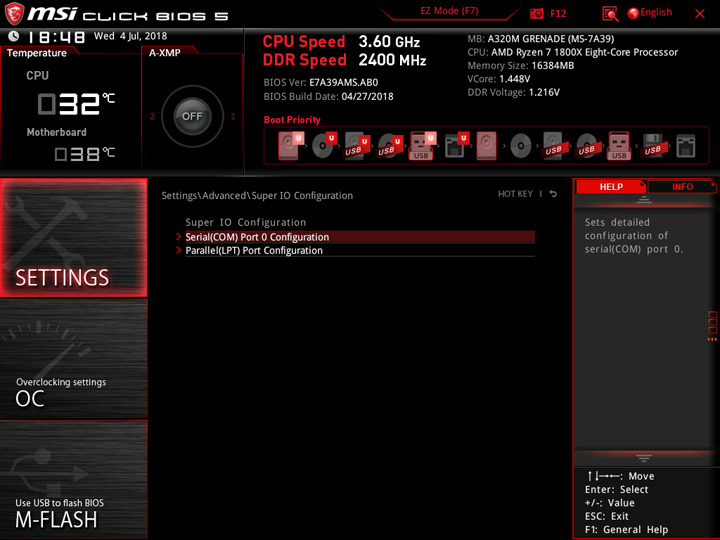Open M-FLASH to flash BIOS

coord(73,480)
